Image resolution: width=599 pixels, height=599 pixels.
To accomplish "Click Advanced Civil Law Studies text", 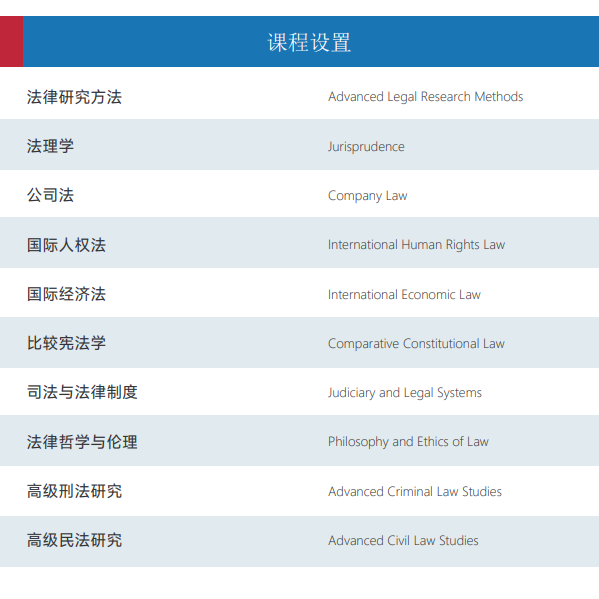I will [x=403, y=541].
